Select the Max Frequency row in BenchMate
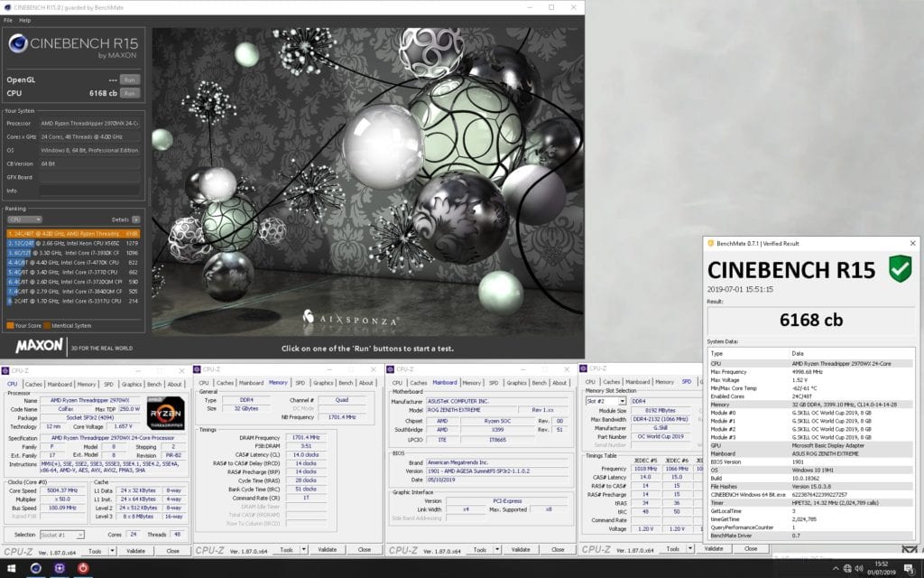 click(x=813, y=371)
